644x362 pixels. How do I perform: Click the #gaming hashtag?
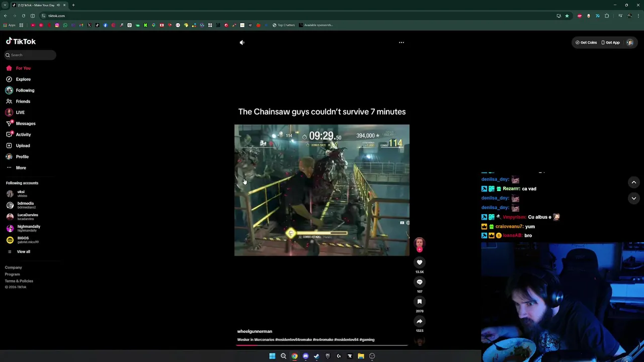point(367,340)
